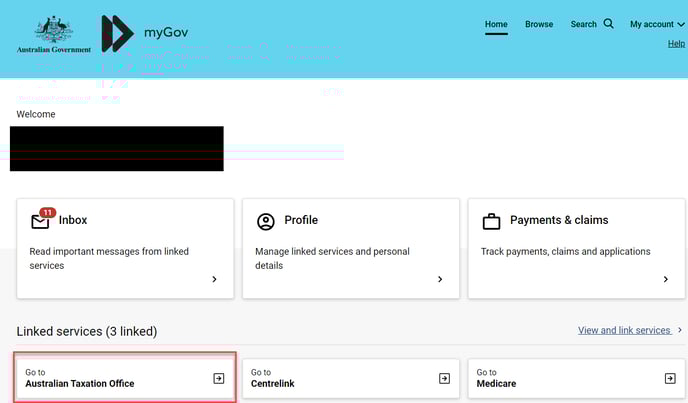Click the search magnifier icon
Screen dimensions: 688x403
click(609, 23)
